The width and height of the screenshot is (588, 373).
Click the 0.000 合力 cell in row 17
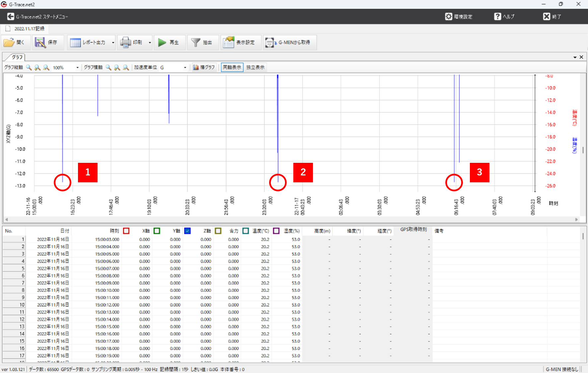click(x=233, y=356)
